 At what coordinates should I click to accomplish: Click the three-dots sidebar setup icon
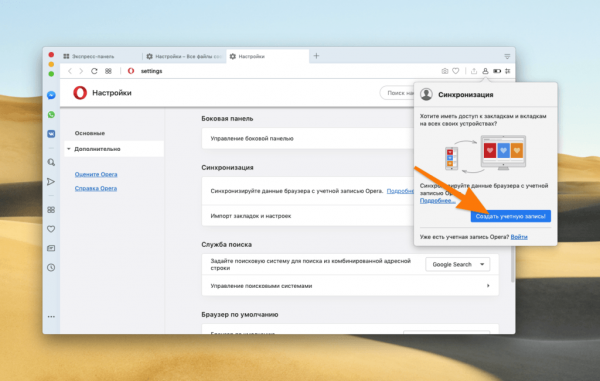[x=51, y=316]
